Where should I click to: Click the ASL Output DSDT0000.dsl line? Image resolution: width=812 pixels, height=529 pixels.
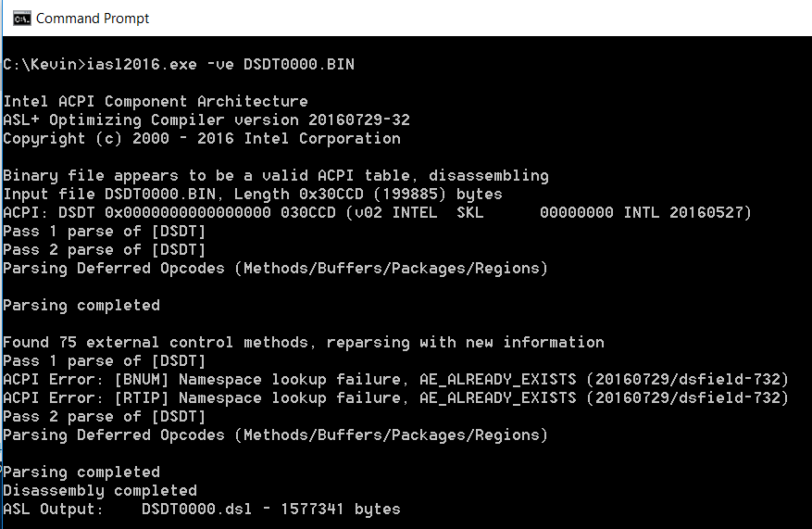click(x=202, y=510)
